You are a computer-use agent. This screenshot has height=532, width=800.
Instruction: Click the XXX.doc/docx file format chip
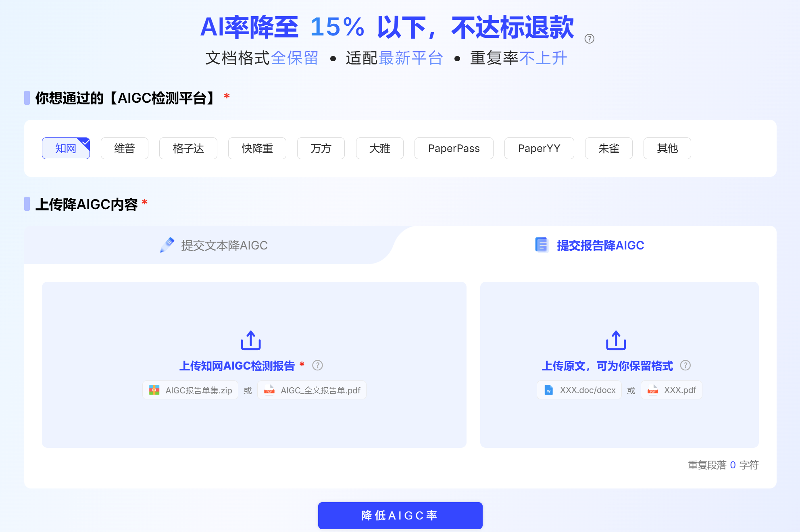(579, 390)
